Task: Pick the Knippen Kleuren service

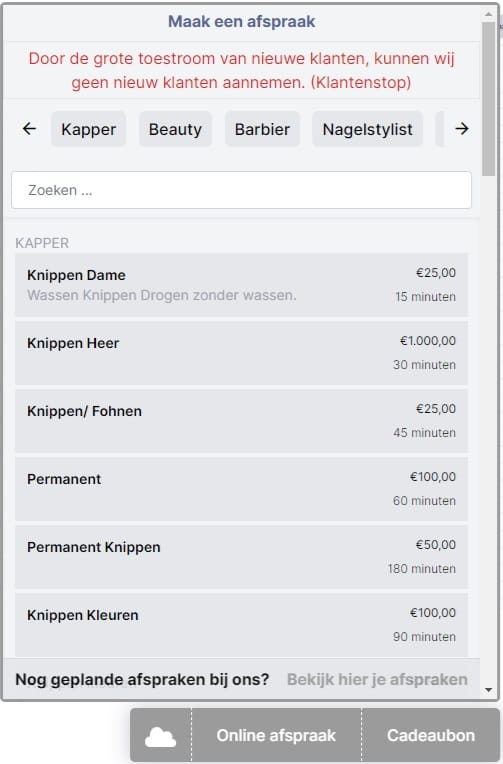Action: 241,625
